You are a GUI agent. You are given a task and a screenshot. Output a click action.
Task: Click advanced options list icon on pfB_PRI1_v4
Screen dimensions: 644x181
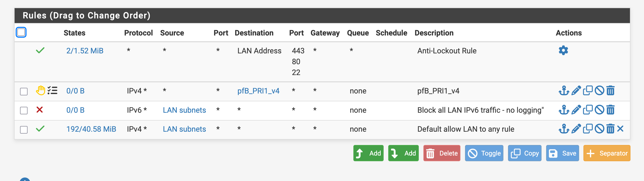point(52,90)
